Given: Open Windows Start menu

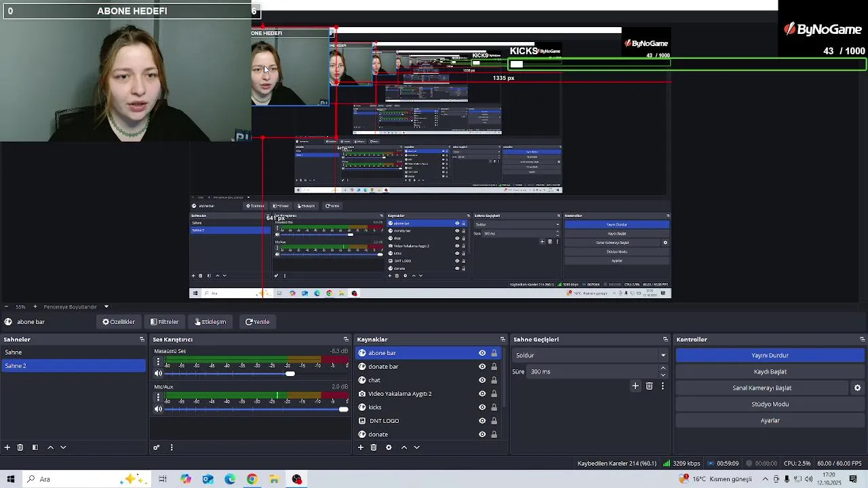Looking at the screenshot, I should click(x=10, y=479).
